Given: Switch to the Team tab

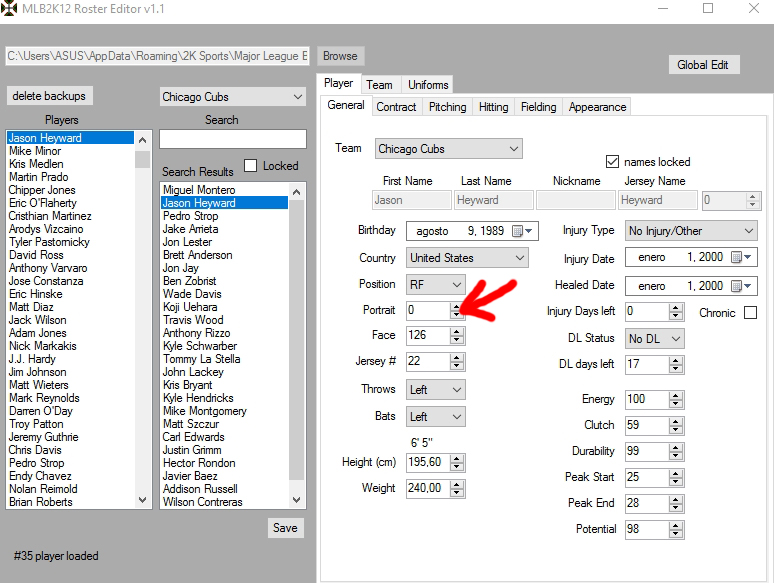Looking at the screenshot, I should (379, 85).
